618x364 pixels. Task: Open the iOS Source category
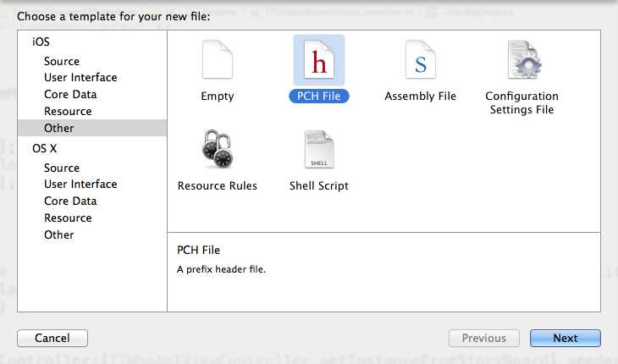[62, 61]
